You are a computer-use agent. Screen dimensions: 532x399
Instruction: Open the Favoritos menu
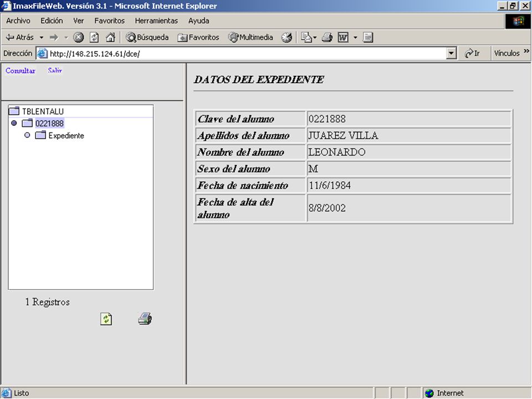pos(109,21)
